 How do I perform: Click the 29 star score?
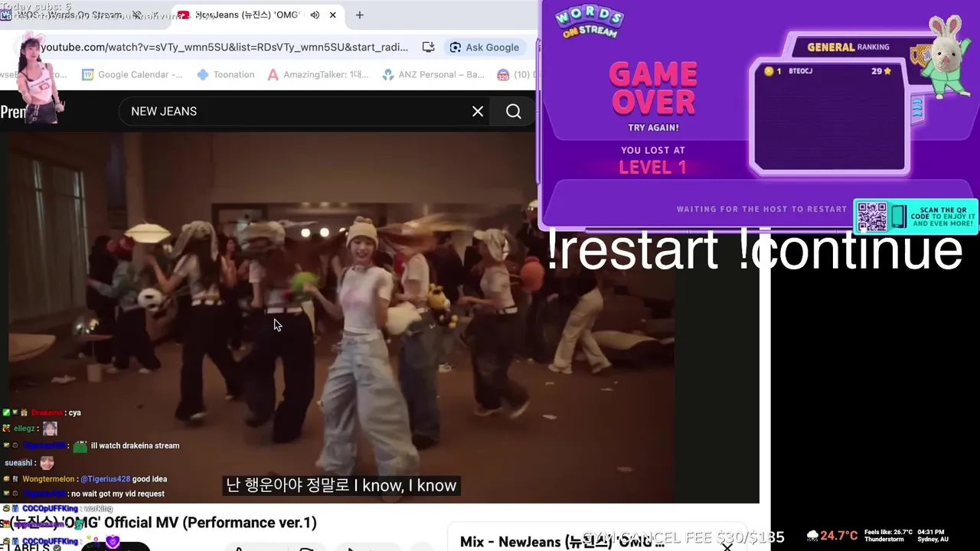pyautogui.click(x=881, y=71)
